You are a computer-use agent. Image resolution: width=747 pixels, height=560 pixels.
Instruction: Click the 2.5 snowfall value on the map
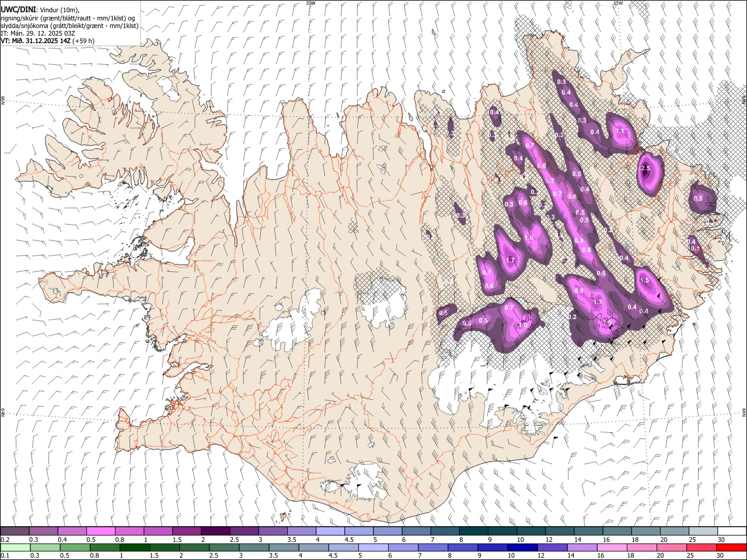[645, 168]
